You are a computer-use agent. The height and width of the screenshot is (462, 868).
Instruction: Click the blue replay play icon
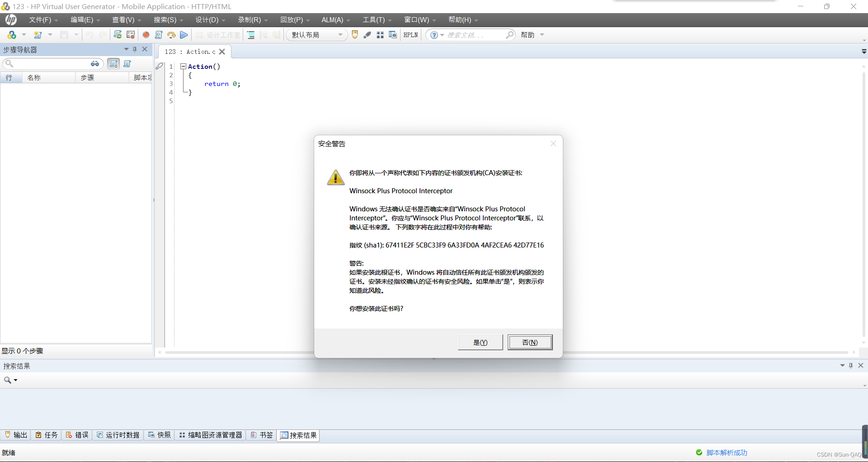click(x=184, y=35)
